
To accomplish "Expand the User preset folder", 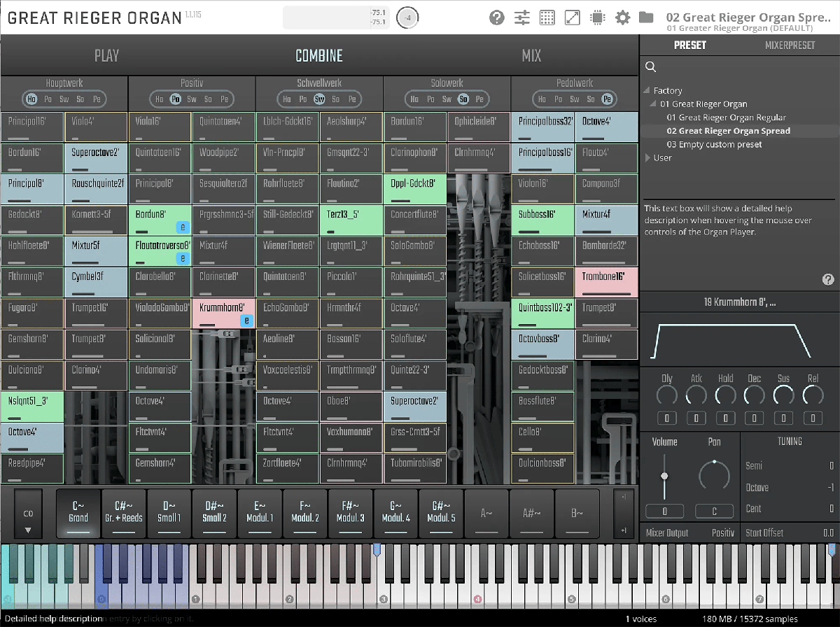I will (x=648, y=158).
